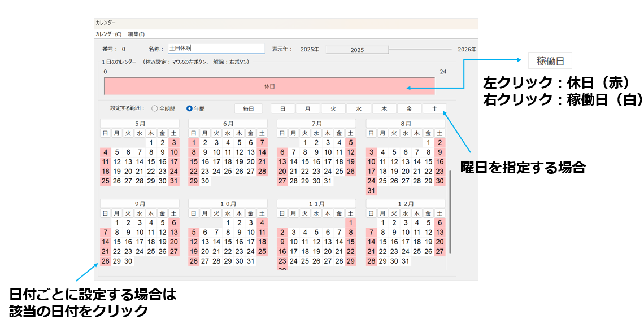The width and height of the screenshot is (644, 328).
Task: Select date 28 in 9月 calendar
Action: [x=106, y=261]
